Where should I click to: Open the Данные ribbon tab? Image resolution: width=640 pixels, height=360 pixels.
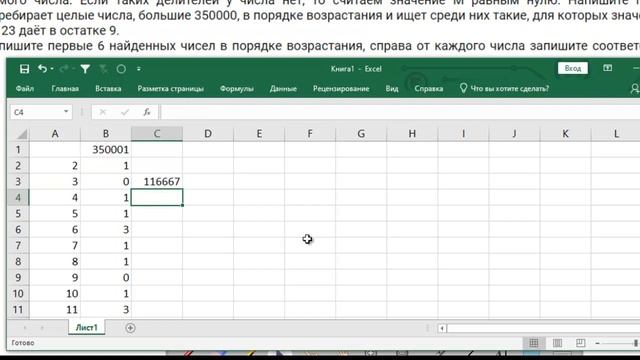283,89
